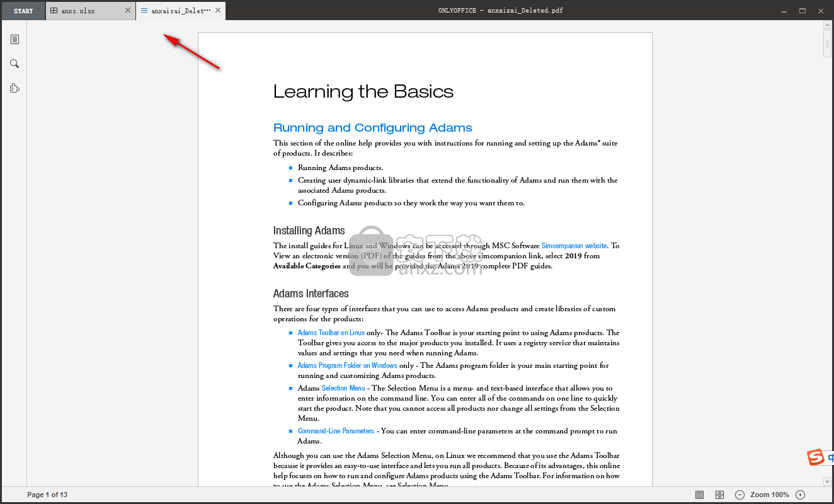
Task: Close the anxz.xlsx tab
Action: coord(128,11)
